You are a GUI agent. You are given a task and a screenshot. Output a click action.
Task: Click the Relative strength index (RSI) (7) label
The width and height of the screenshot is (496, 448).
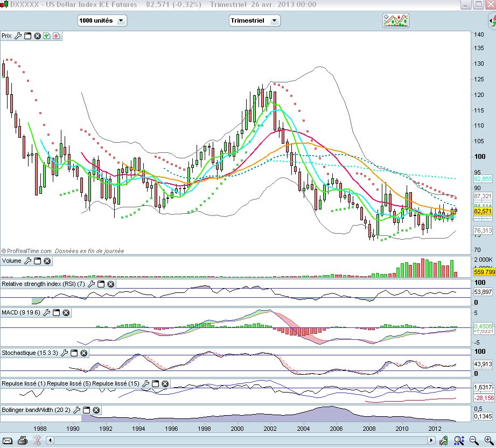pos(43,284)
